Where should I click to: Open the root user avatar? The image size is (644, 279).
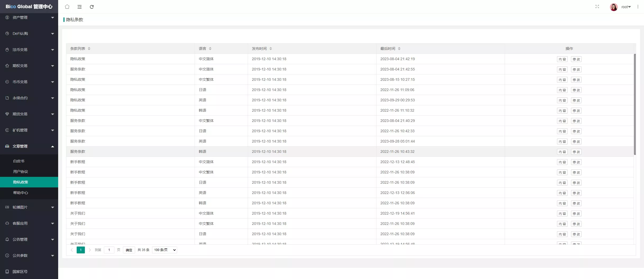click(614, 7)
